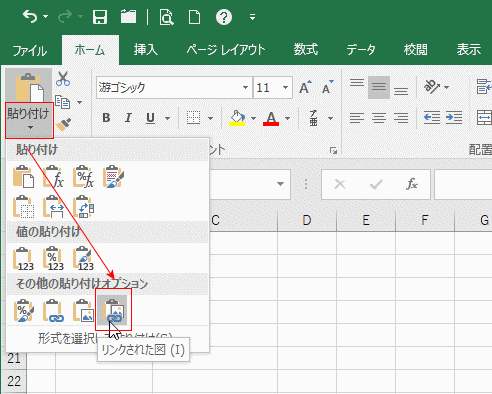The width and height of the screenshot is (492, 394).
Task: Select Formulas paste option icon
Action: pyautogui.click(x=54, y=177)
